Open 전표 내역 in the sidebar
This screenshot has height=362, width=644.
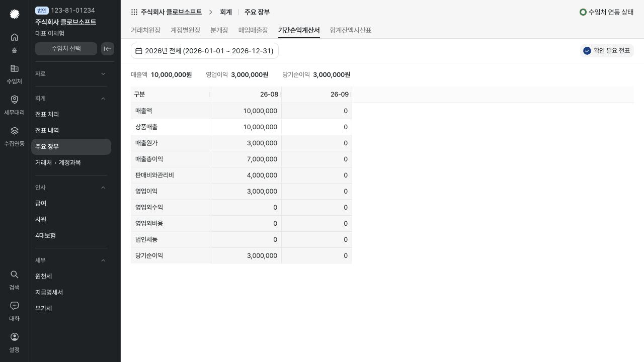71,131
